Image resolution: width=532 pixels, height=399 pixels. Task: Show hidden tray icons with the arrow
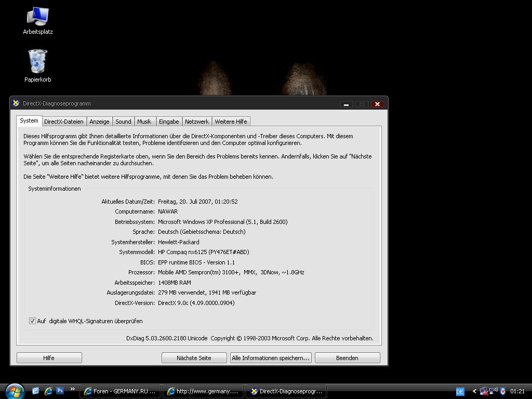pos(474,391)
